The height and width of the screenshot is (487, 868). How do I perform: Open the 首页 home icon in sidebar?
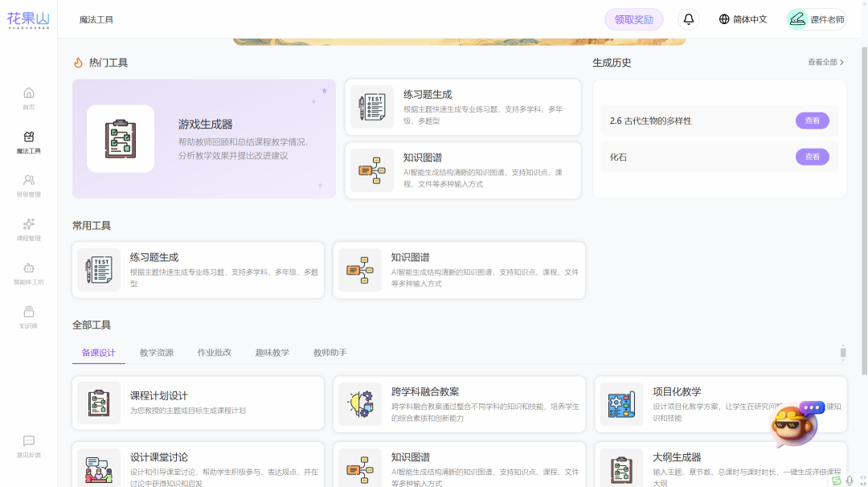point(28,96)
